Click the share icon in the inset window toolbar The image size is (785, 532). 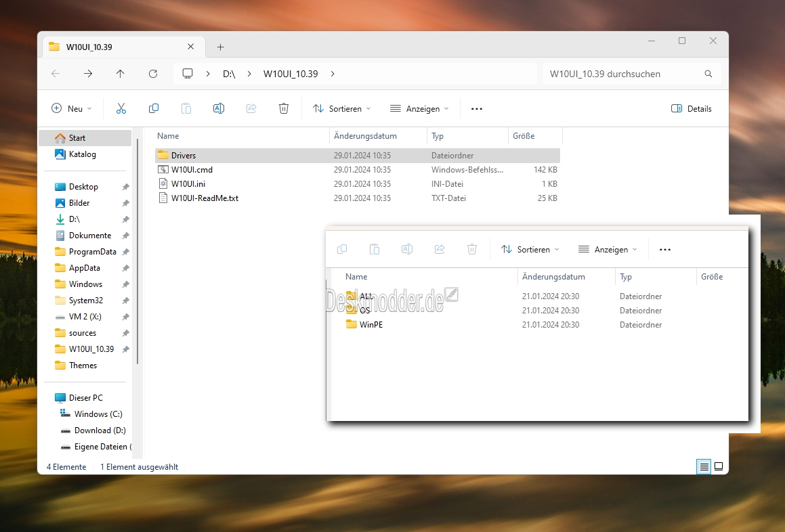tap(440, 249)
